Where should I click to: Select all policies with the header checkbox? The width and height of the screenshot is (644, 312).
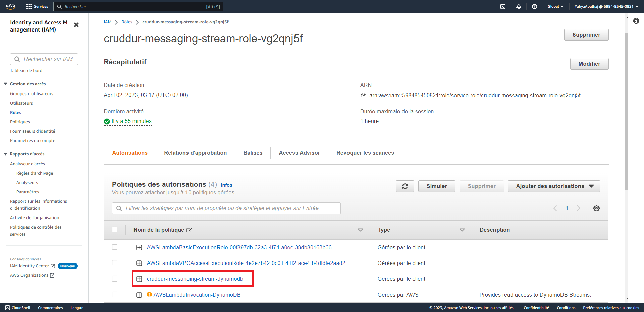click(115, 230)
